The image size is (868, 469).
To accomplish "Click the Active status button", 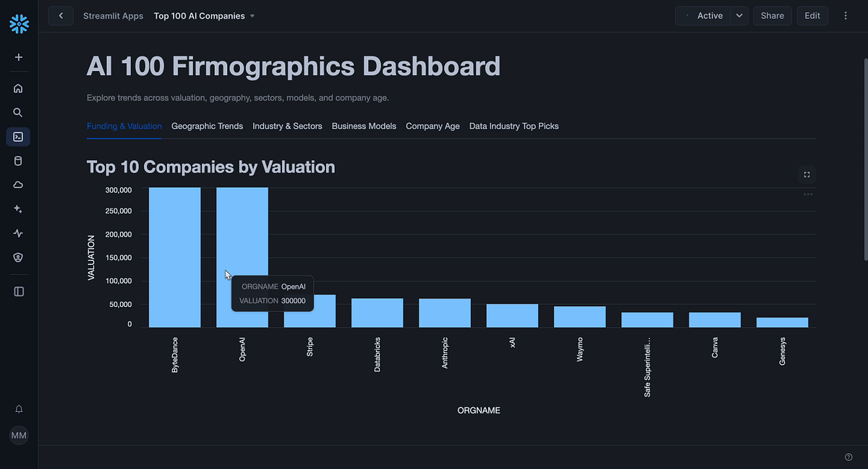I will pos(702,16).
